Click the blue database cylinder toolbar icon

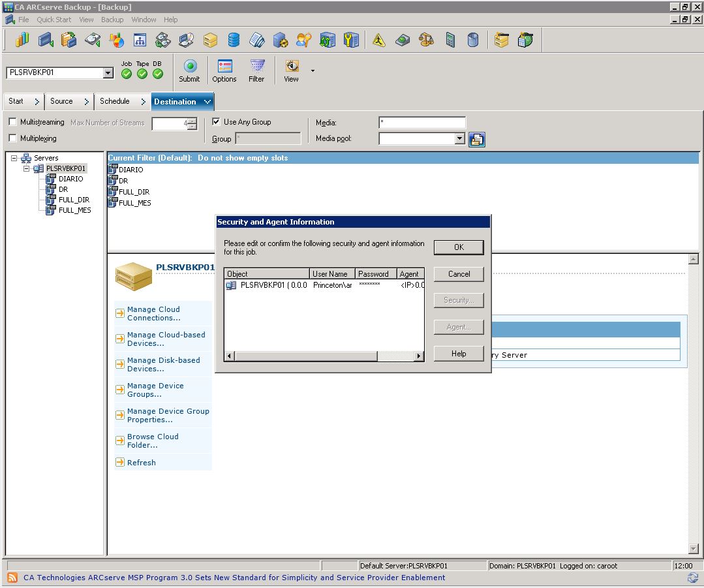click(x=233, y=40)
